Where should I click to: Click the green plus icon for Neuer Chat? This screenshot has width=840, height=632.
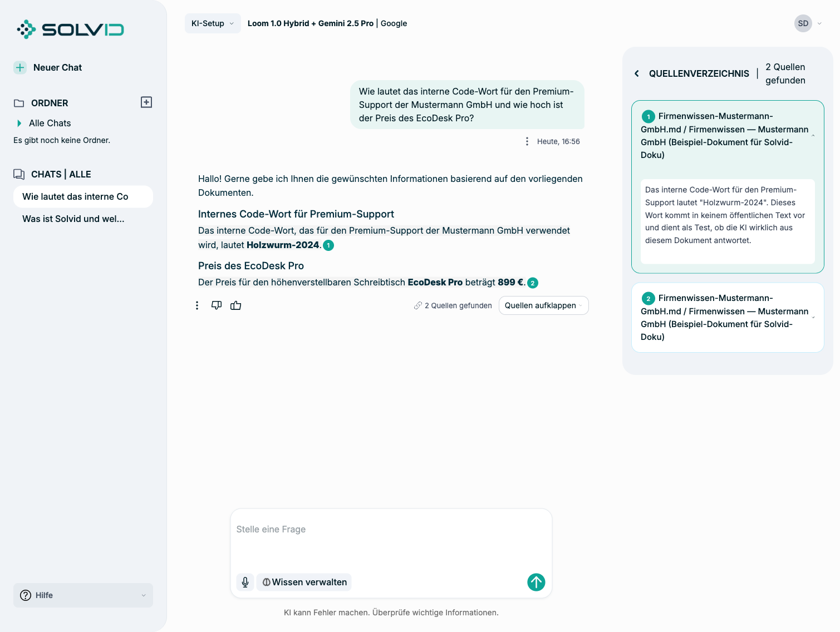(20, 67)
